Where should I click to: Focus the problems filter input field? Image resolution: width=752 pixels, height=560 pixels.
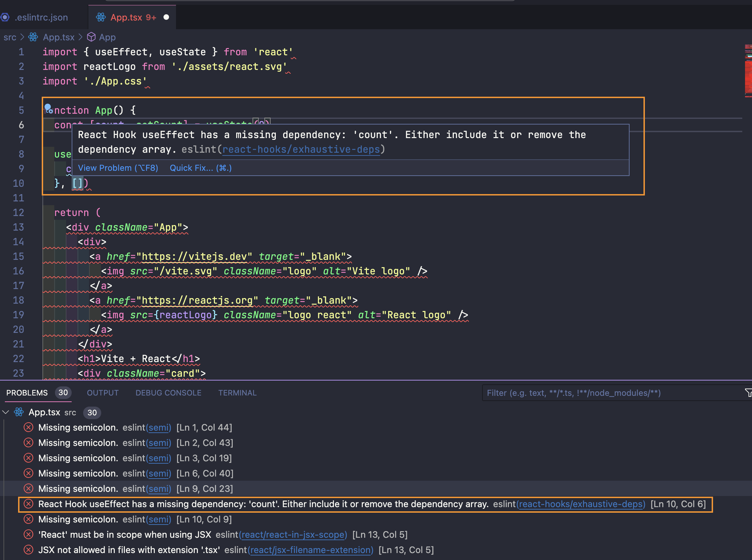point(612,393)
